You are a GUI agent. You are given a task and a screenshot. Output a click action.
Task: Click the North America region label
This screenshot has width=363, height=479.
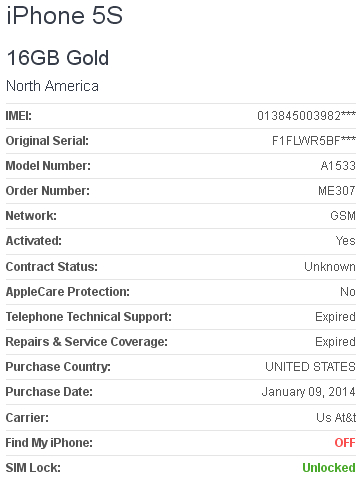click(x=52, y=86)
